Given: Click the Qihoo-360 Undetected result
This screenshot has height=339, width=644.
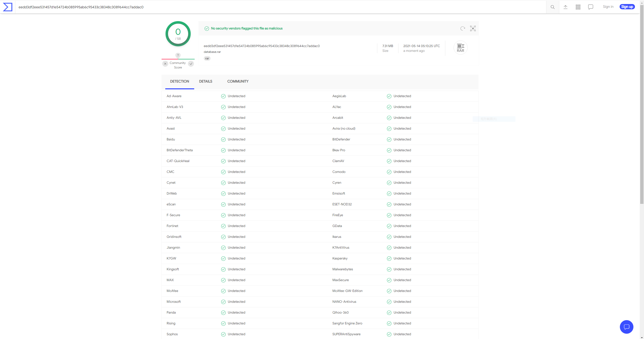Looking at the screenshot, I should click(402, 313).
